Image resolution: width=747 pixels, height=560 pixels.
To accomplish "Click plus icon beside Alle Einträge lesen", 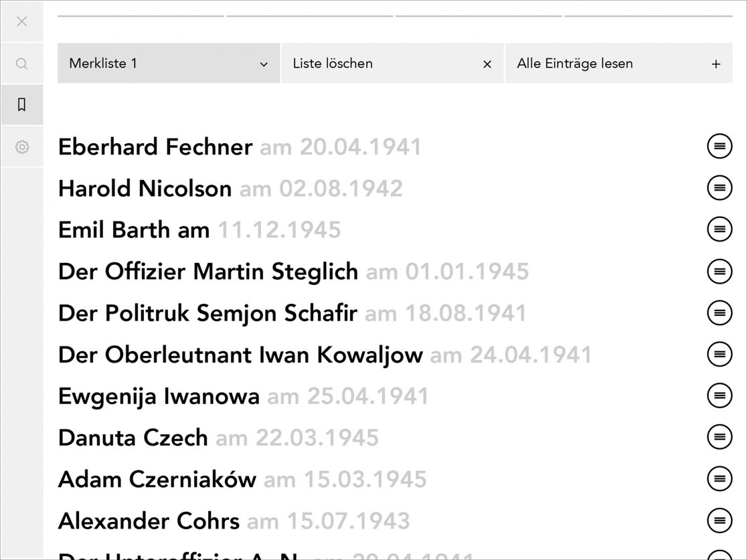I will (716, 64).
